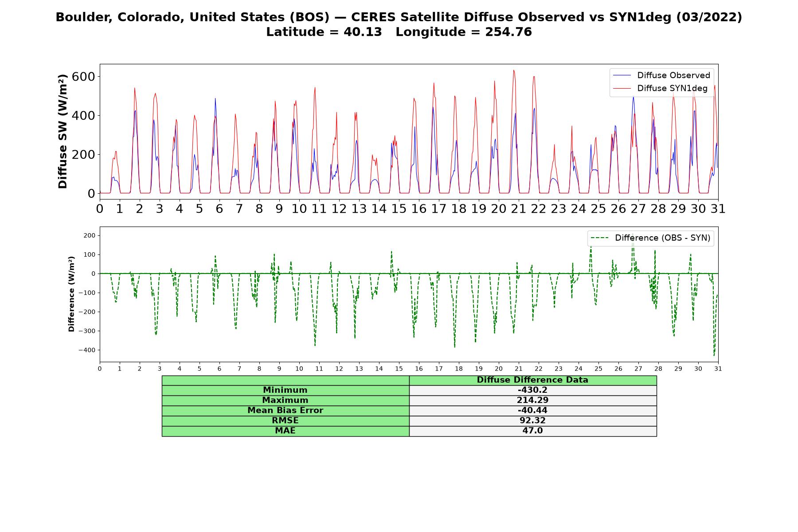Select the Minimum row label in table
This screenshot has height=532, width=798.
[286, 390]
